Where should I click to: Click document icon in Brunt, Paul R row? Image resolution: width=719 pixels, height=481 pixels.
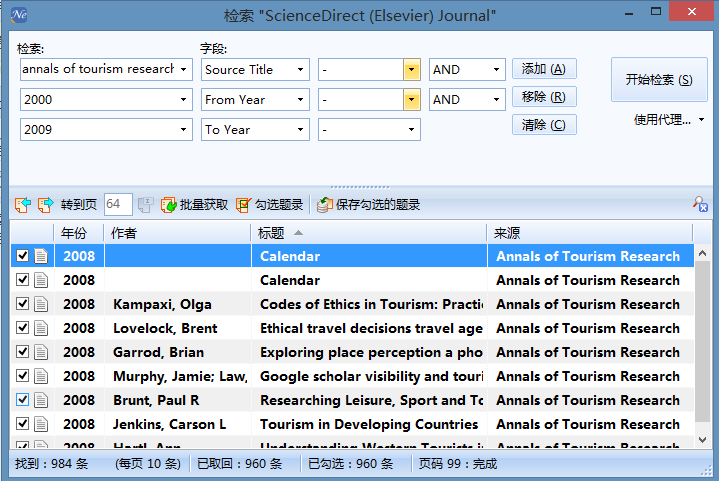[41, 400]
